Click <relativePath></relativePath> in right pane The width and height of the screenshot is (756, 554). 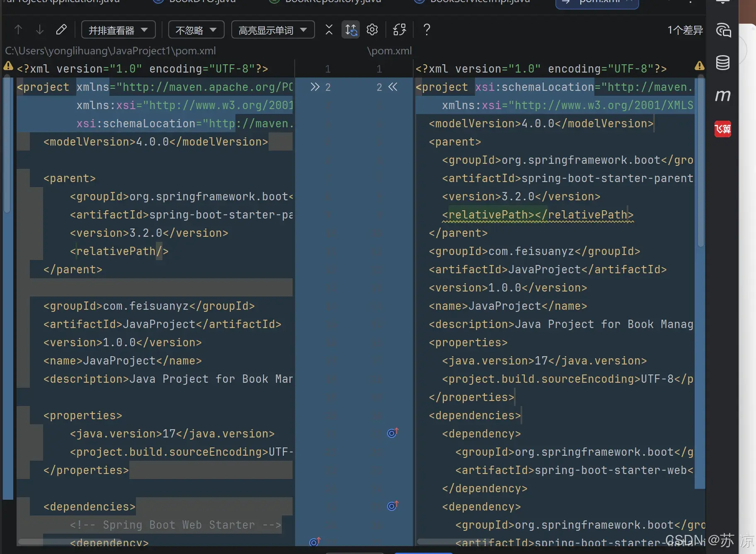(x=538, y=215)
